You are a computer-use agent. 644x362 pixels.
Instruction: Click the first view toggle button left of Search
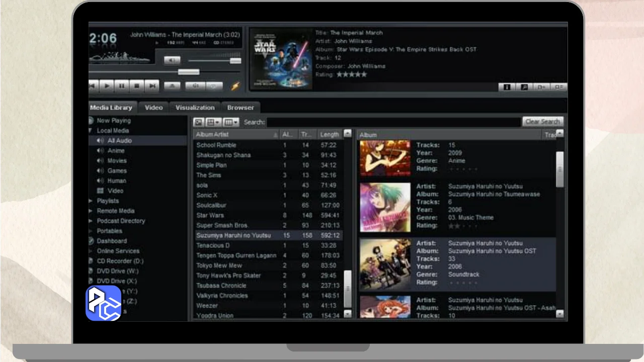coord(199,122)
